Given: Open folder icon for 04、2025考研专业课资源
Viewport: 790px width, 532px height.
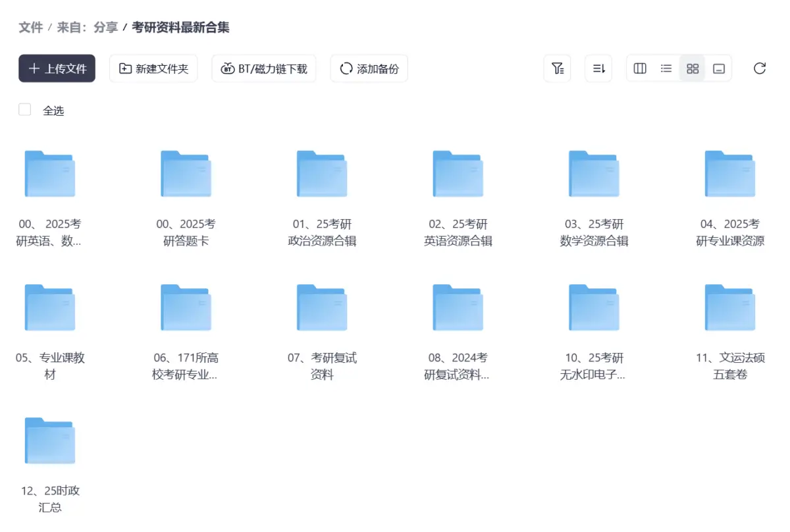Looking at the screenshot, I should point(730,174).
